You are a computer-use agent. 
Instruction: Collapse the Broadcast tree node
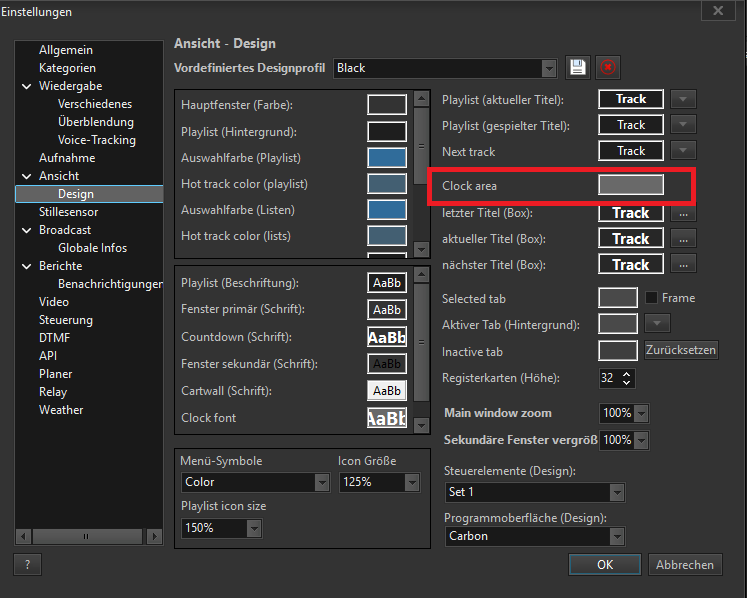coord(27,230)
